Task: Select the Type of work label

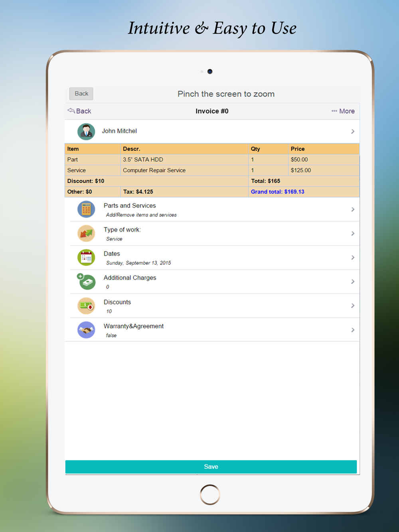Action: tap(122, 230)
